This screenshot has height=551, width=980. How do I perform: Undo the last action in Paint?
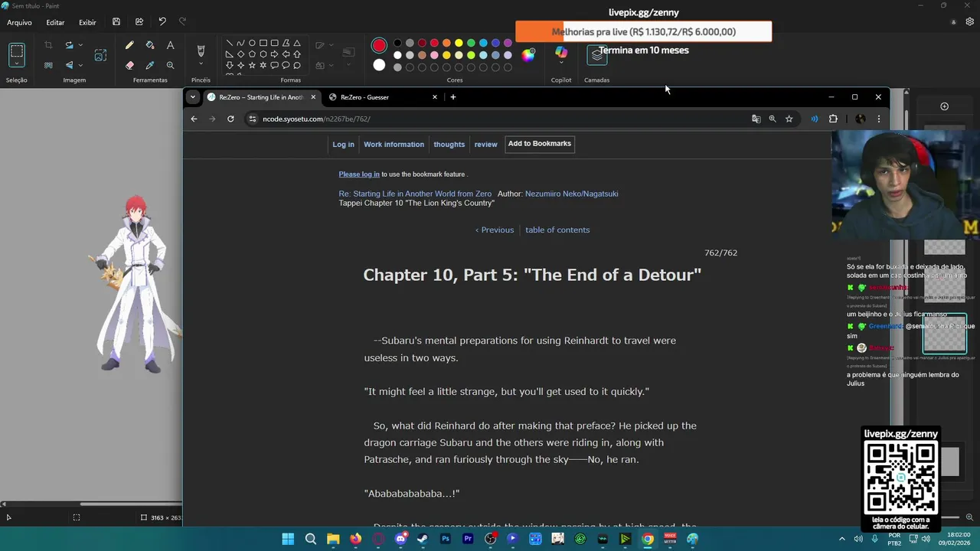tap(162, 22)
